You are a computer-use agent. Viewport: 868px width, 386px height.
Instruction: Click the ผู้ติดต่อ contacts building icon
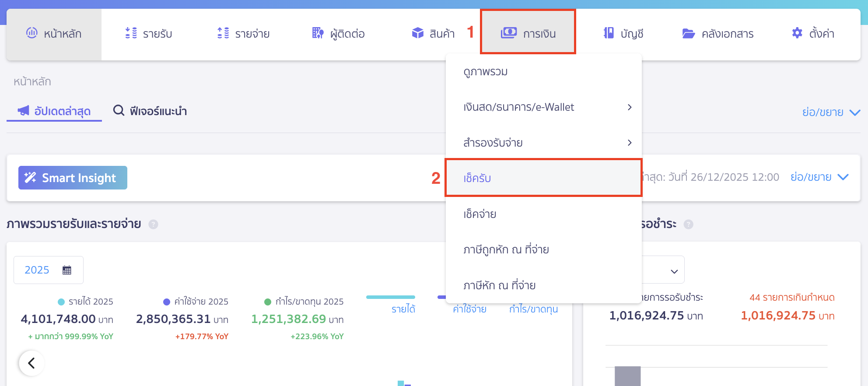point(318,33)
